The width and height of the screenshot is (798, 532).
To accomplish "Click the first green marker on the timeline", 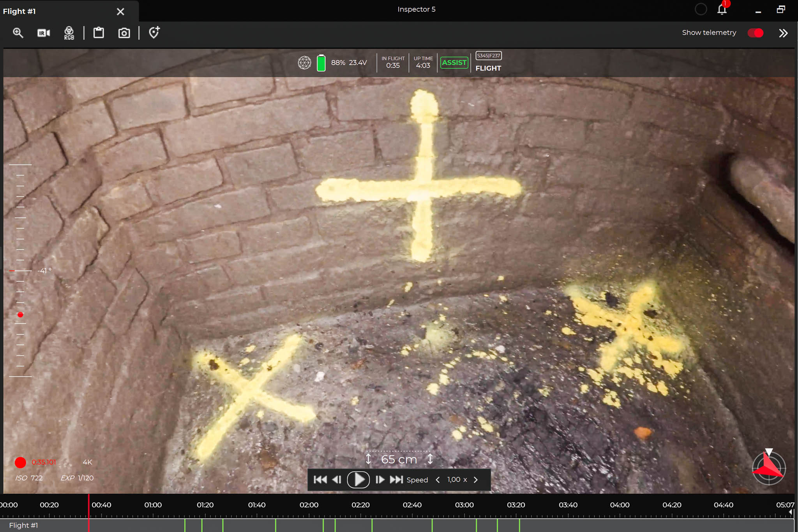I will coord(185,525).
